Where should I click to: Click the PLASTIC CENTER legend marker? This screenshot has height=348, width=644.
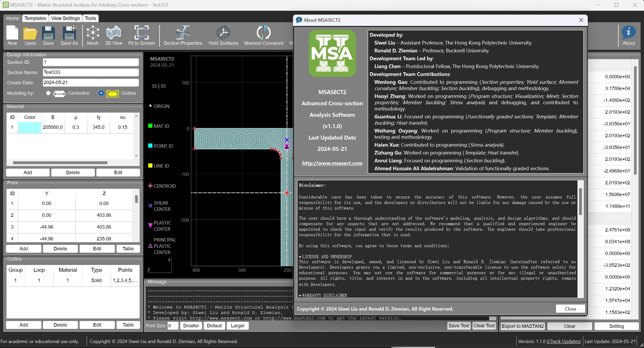point(150,225)
